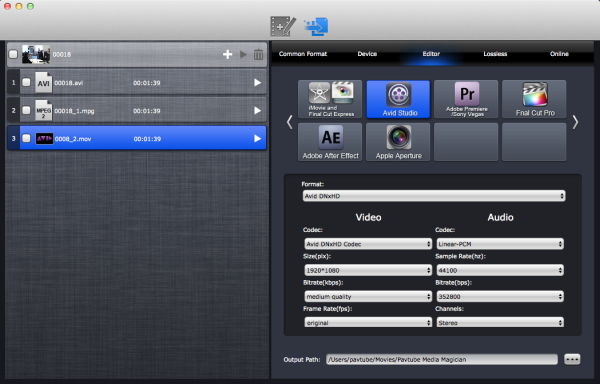Click the edit video clip toolbar icon
Viewport: 600px width, 384px height.
tap(283, 26)
